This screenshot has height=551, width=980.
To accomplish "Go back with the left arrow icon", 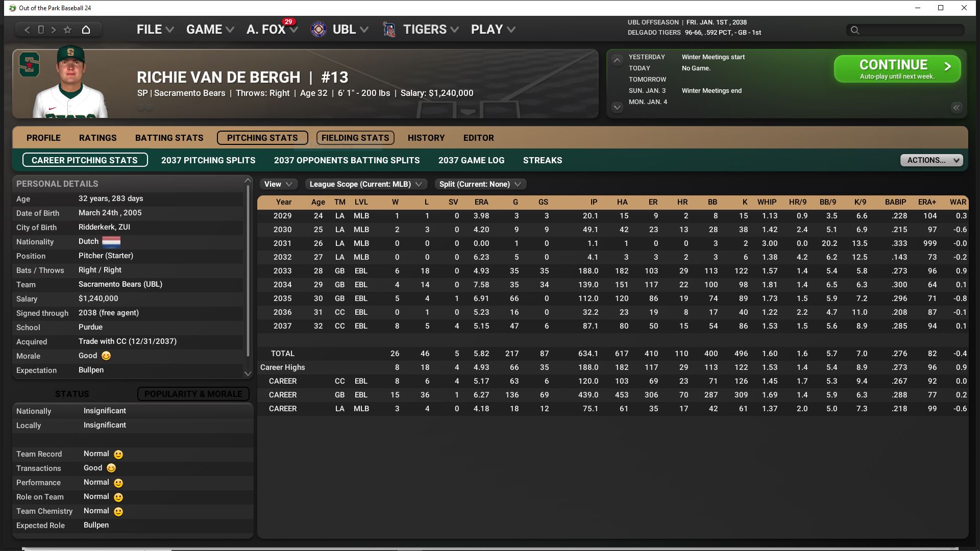I will (x=28, y=30).
